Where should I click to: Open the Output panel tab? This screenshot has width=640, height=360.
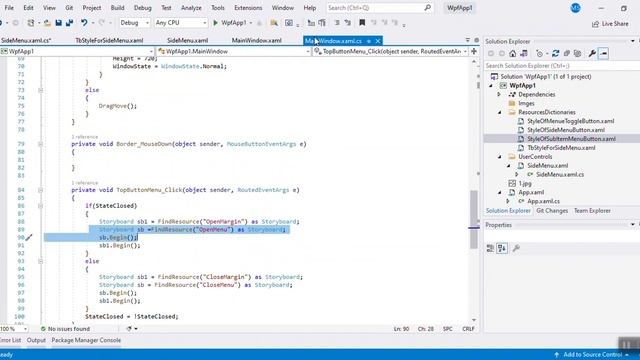coord(36,340)
